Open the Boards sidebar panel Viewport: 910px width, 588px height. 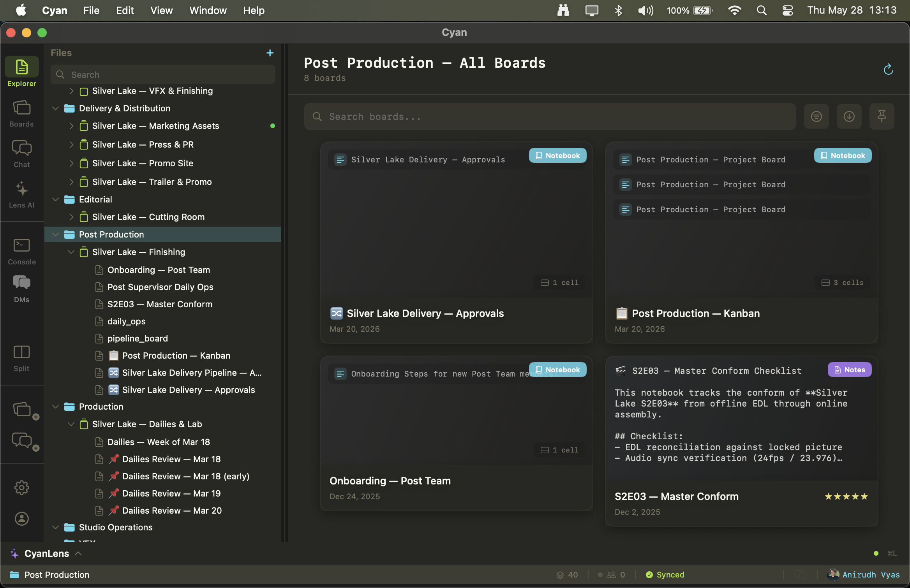(22, 113)
